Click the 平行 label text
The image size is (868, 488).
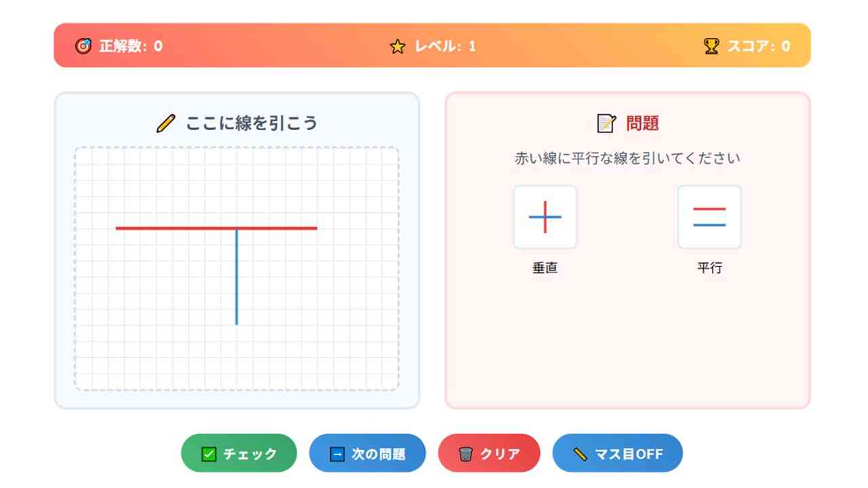pos(709,268)
